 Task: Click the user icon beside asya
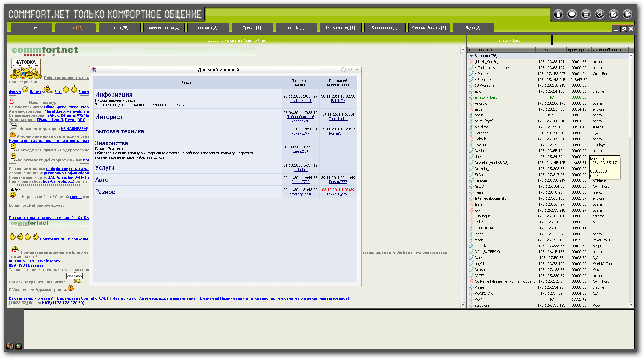(471, 109)
